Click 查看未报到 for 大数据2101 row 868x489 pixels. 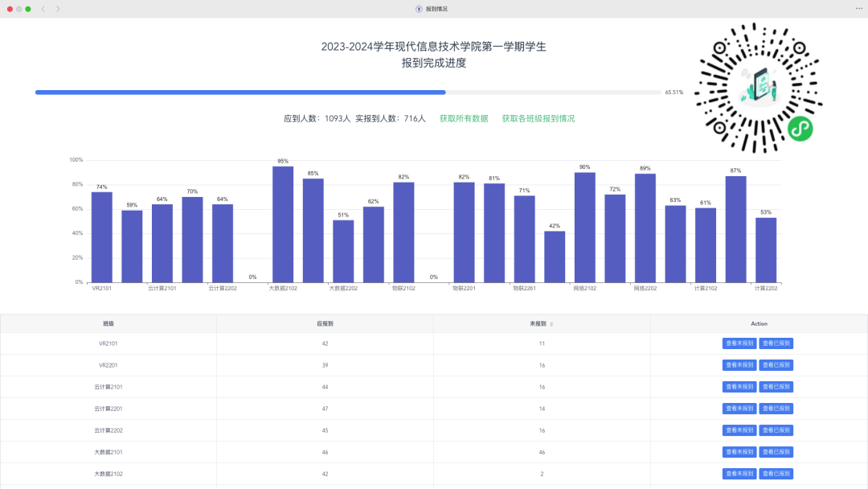pos(739,452)
